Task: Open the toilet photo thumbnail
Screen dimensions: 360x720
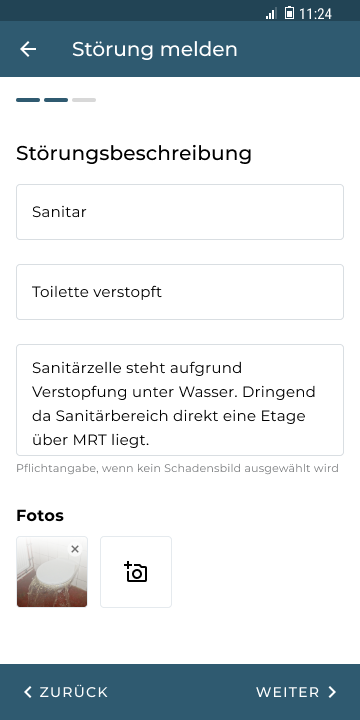Action: point(52,572)
